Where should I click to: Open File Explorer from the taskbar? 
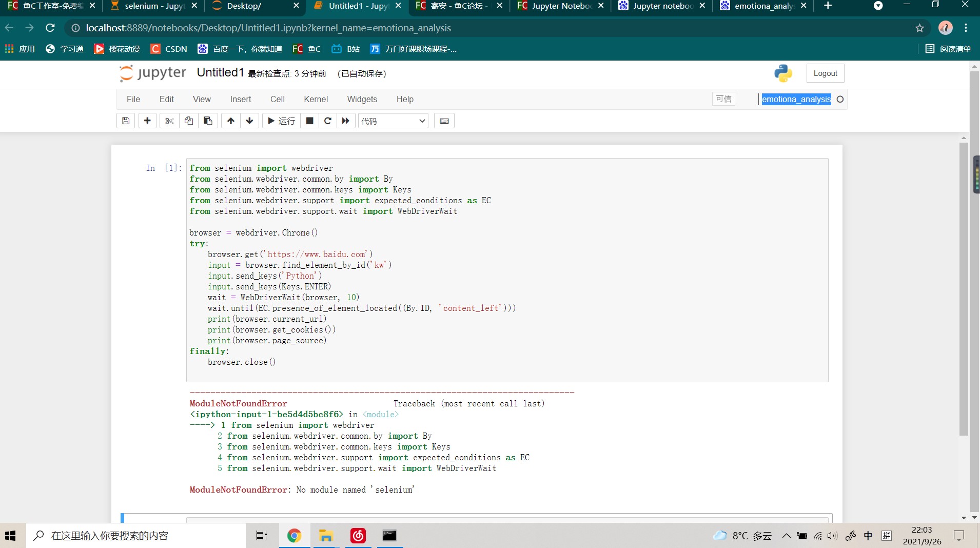[x=326, y=536]
